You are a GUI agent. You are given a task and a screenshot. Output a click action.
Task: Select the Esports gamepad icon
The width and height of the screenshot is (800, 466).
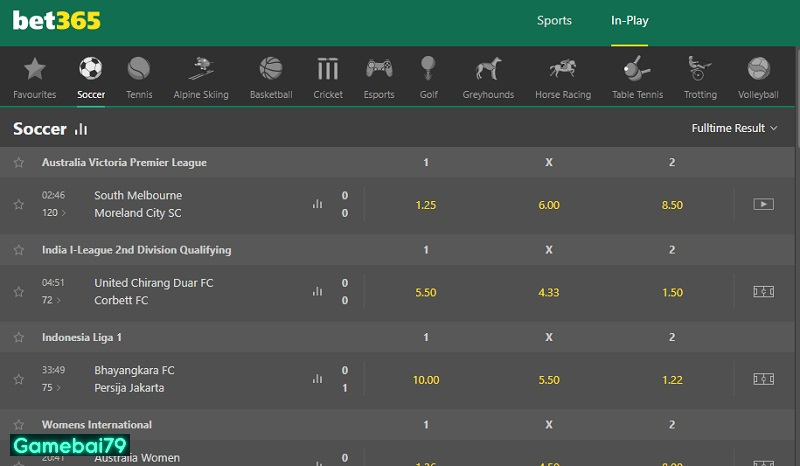coord(378,77)
